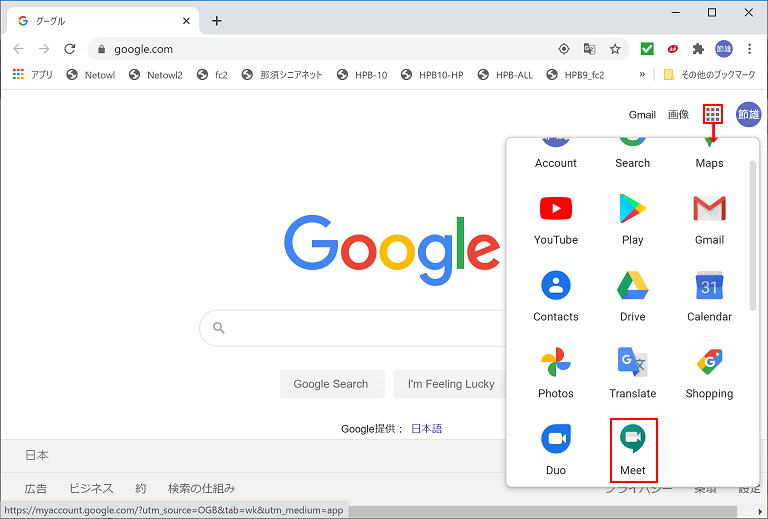Click the red extension icon
768x519 pixels.
click(672, 49)
